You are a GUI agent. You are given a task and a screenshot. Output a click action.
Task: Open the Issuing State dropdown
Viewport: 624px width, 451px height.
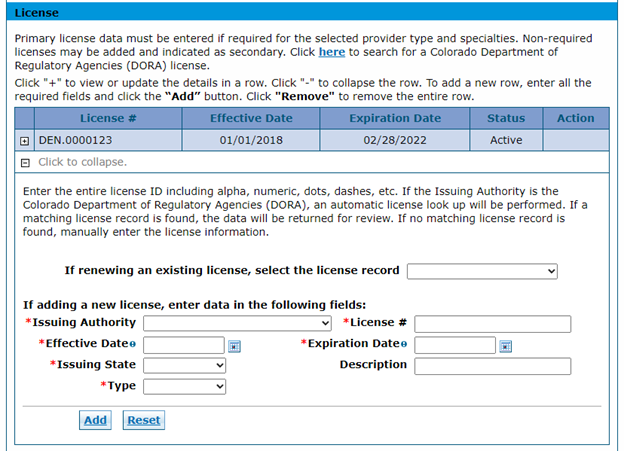click(x=185, y=365)
